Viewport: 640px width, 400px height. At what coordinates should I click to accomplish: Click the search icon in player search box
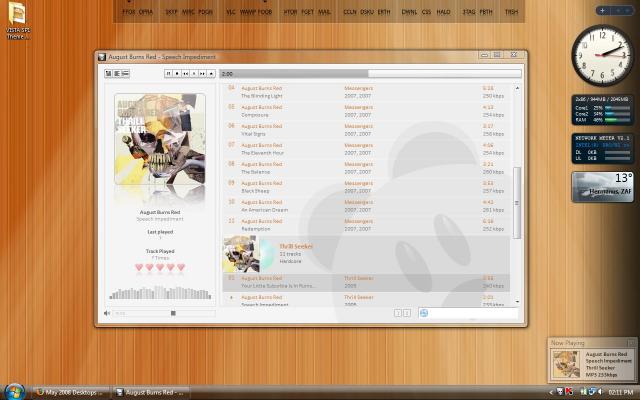coord(424,313)
